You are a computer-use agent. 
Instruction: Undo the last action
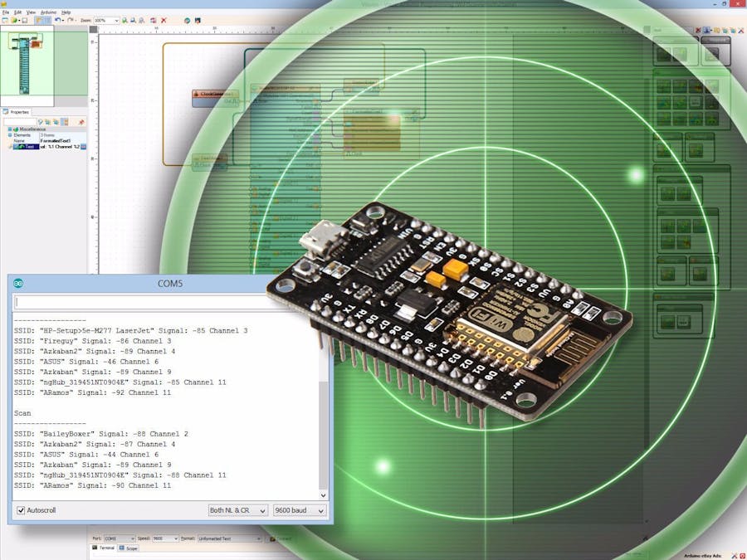pyautogui.click(x=57, y=19)
